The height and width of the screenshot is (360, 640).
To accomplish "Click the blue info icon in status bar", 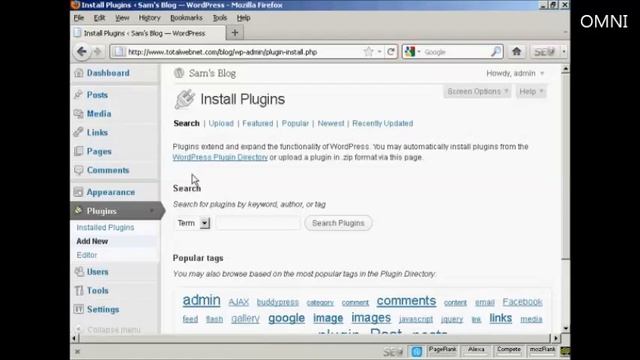I will point(416,351).
